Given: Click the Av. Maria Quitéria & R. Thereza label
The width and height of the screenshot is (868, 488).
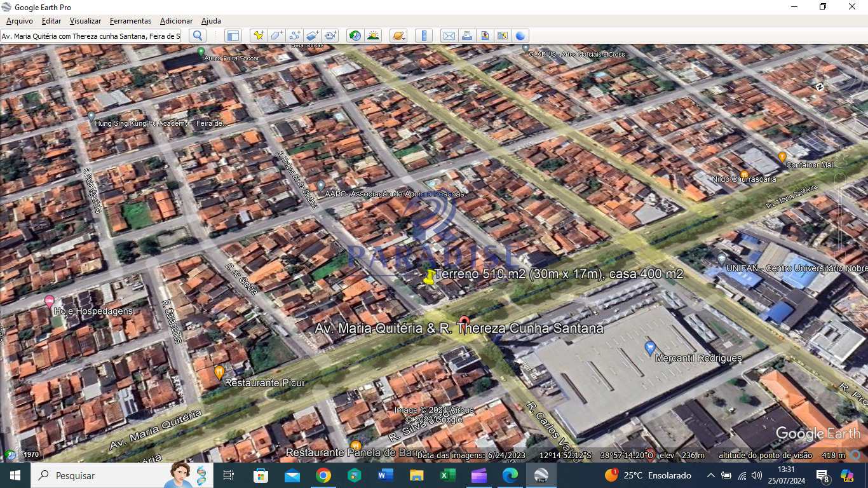Looking at the screenshot, I should [459, 329].
